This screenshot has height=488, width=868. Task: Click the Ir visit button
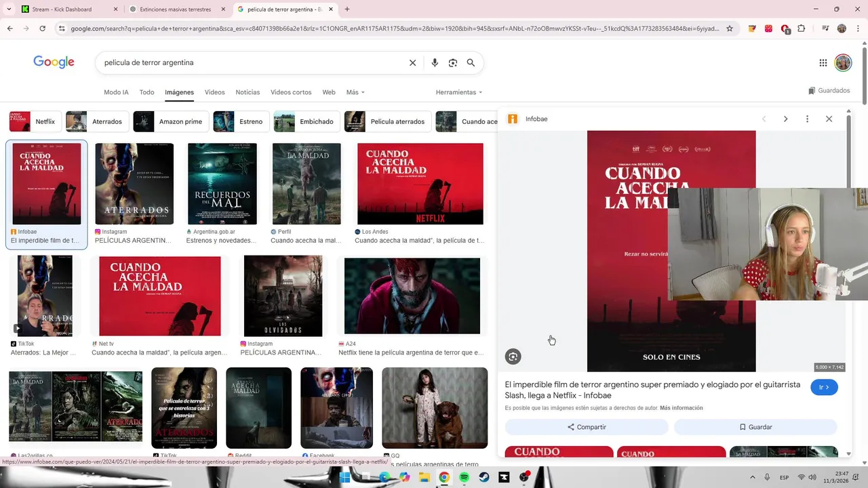tap(824, 387)
